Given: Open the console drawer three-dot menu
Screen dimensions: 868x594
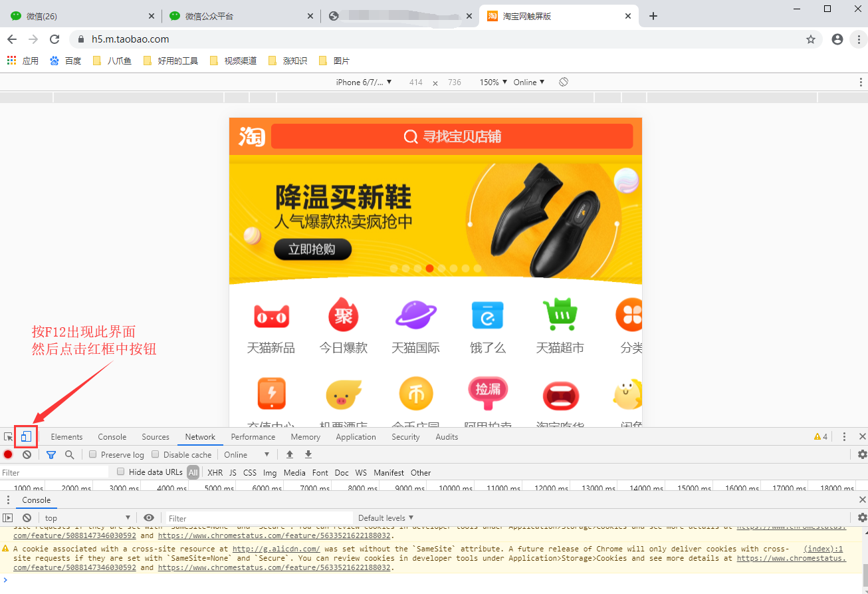Looking at the screenshot, I should point(8,500).
